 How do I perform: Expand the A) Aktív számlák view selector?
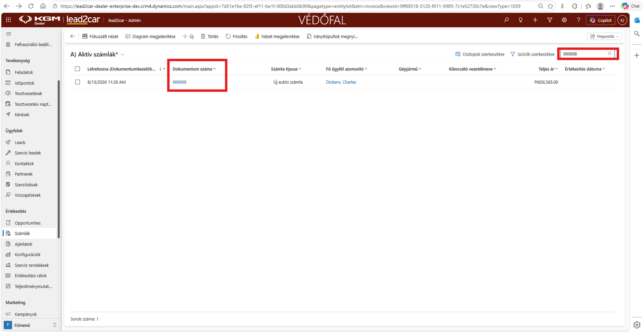pos(123,54)
